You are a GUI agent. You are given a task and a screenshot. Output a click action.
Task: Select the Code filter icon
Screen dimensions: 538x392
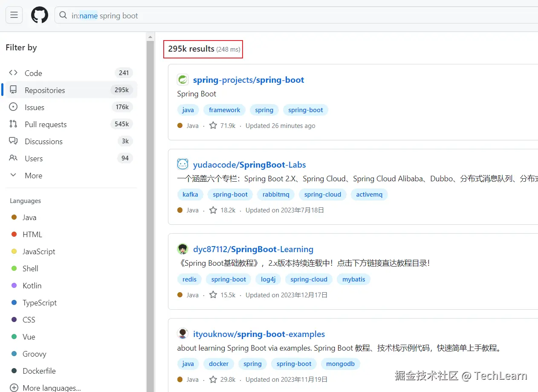pos(13,73)
